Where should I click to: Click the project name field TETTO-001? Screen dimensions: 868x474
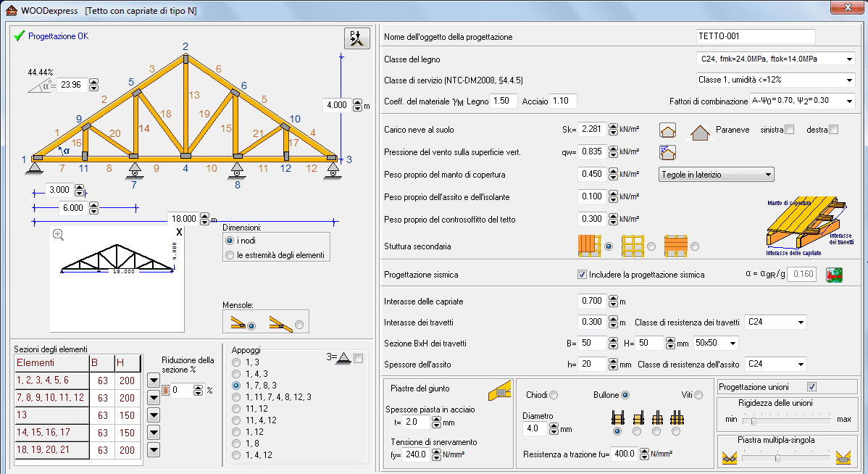point(756,36)
